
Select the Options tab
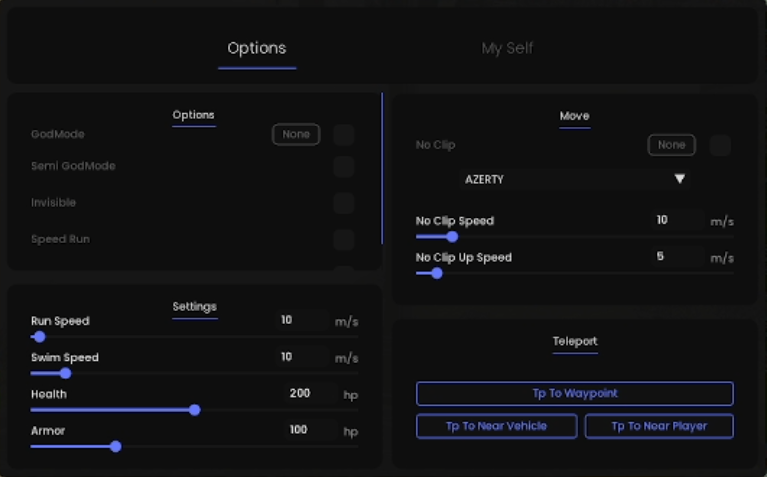[256, 48]
